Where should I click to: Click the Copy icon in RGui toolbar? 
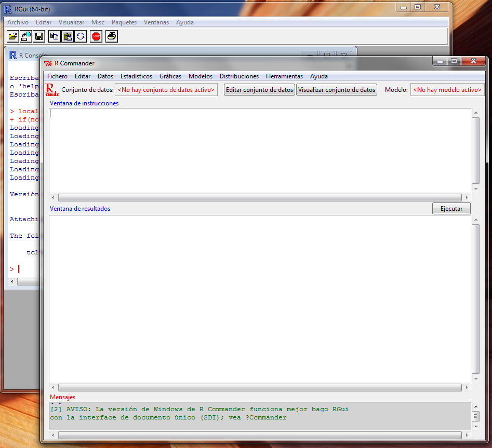tap(54, 36)
